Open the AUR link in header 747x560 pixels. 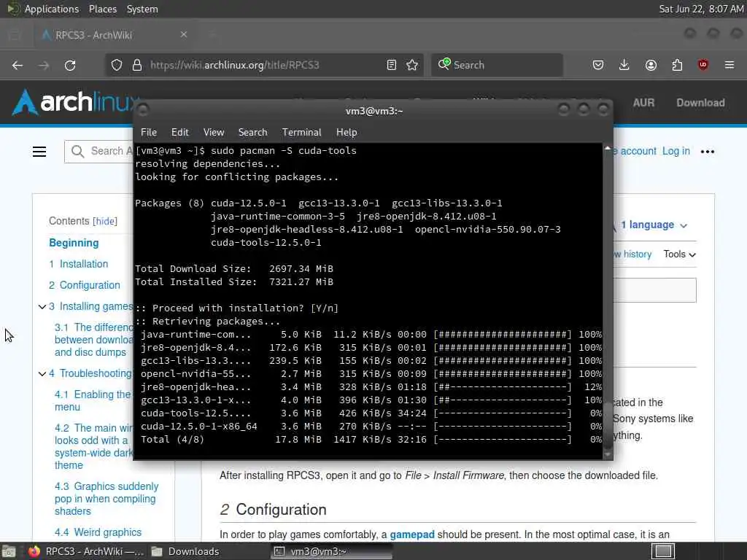click(643, 103)
